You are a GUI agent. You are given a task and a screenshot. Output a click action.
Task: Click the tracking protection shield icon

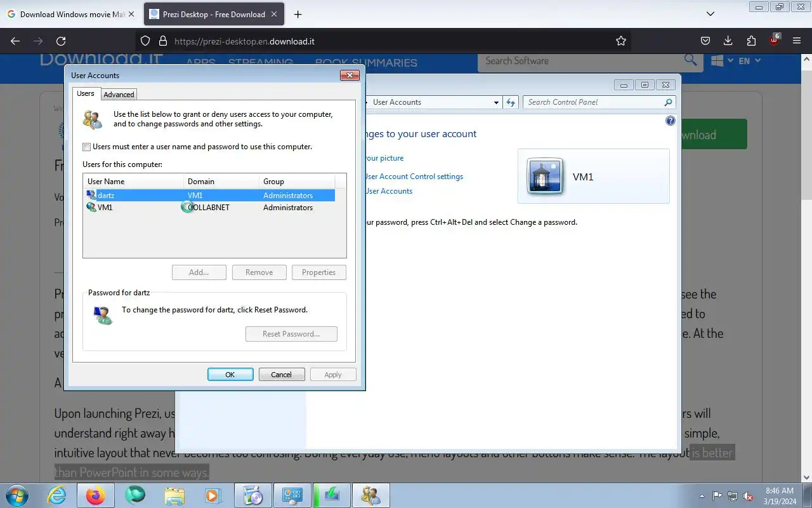tap(145, 41)
